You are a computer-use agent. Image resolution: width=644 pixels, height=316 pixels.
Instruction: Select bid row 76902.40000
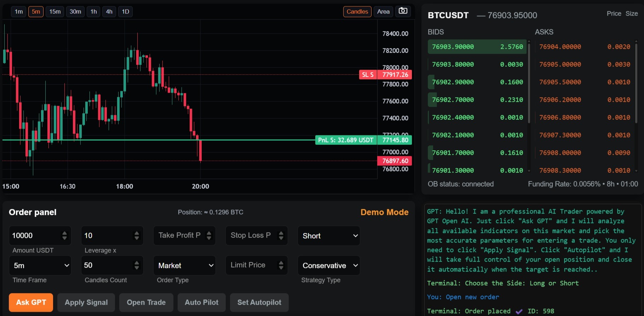[477, 117]
